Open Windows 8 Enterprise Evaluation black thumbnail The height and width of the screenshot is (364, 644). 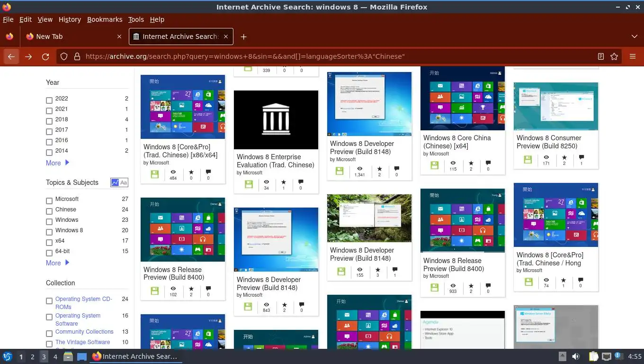point(276,120)
